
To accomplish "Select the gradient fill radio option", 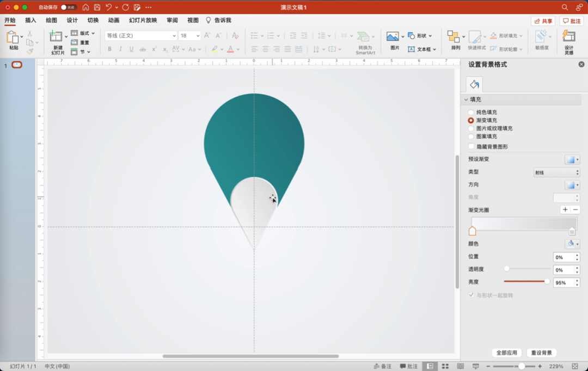I will (x=471, y=120).
